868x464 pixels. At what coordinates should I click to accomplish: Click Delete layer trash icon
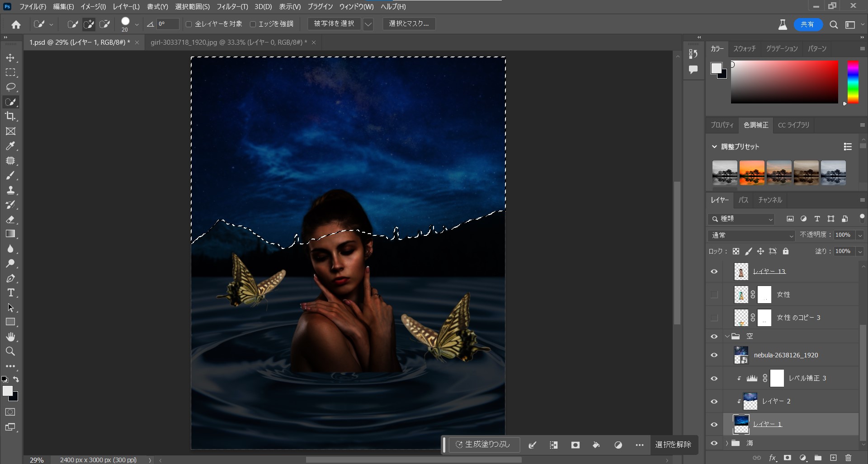pyautogui.click(x=848, y=458)
